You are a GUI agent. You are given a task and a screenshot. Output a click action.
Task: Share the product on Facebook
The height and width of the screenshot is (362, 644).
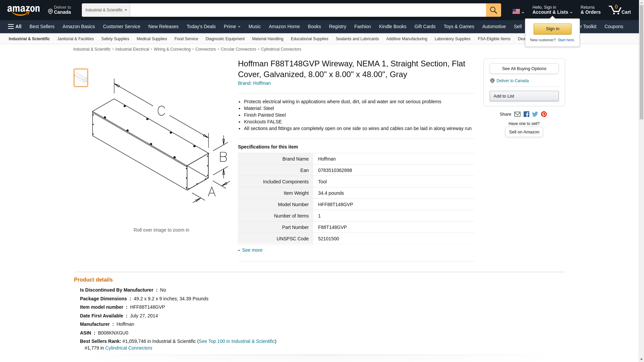[x=526, y=114]
